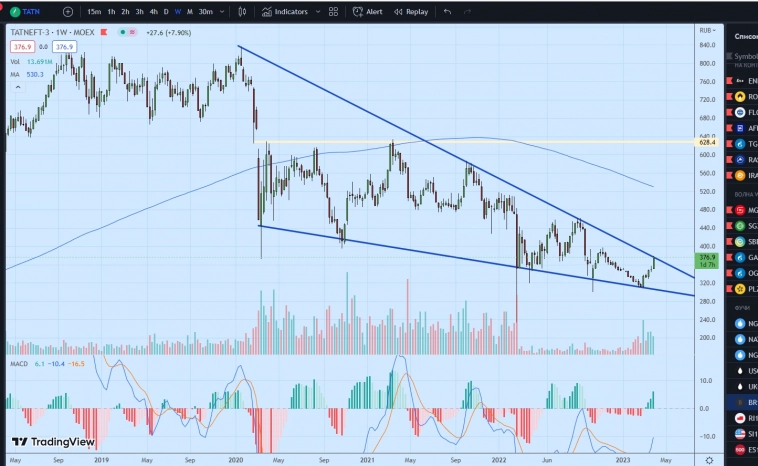Screen dimensions: 758x466
Task: Click the plus icon to compare symbols
Action: (68, 12)
